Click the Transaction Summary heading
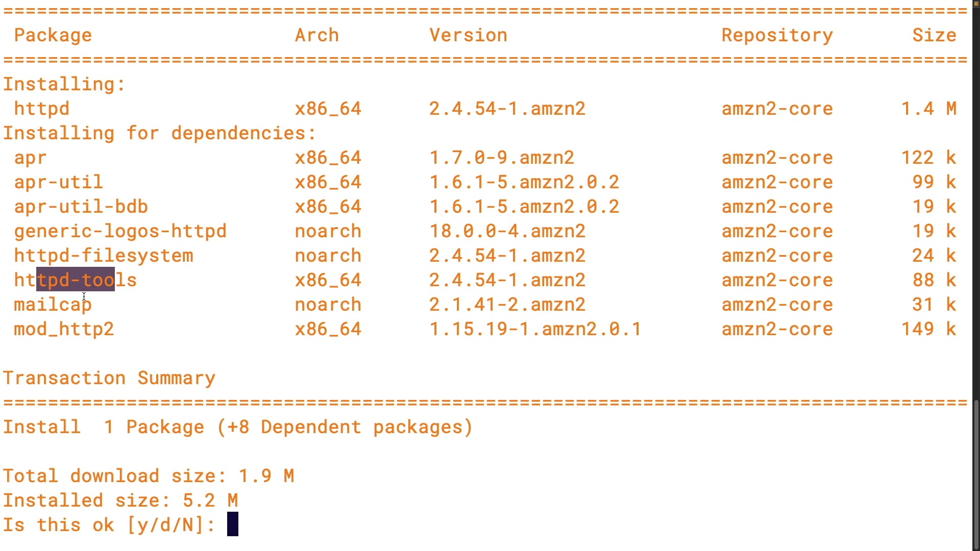Viewport: 980px width, 551px height. 109,378
